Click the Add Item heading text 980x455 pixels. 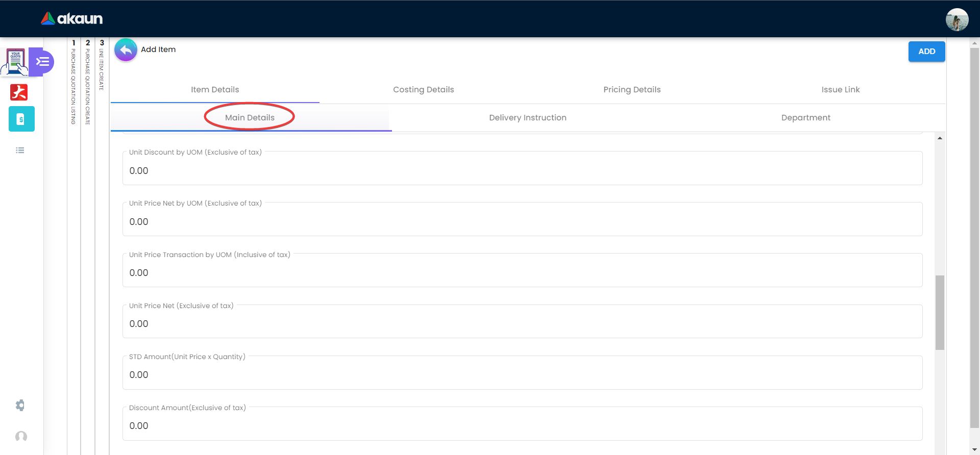tap(158, 49)
